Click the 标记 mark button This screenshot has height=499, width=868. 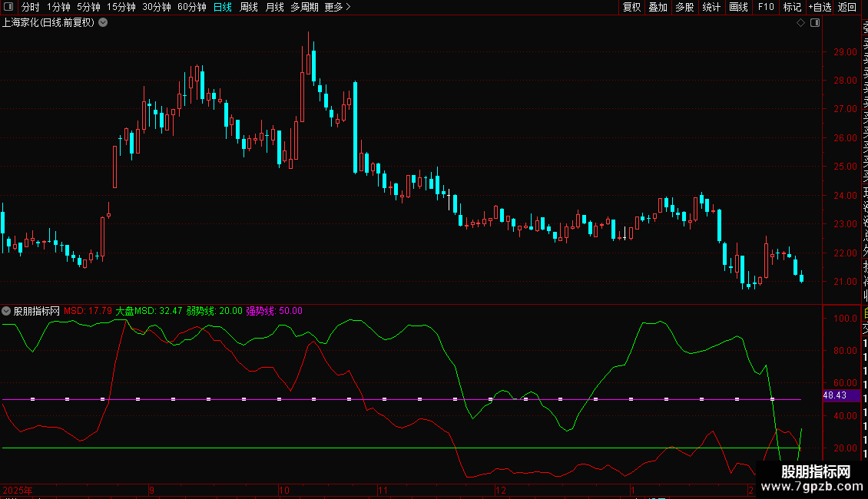pyautogui.click(x=791, y=7)
